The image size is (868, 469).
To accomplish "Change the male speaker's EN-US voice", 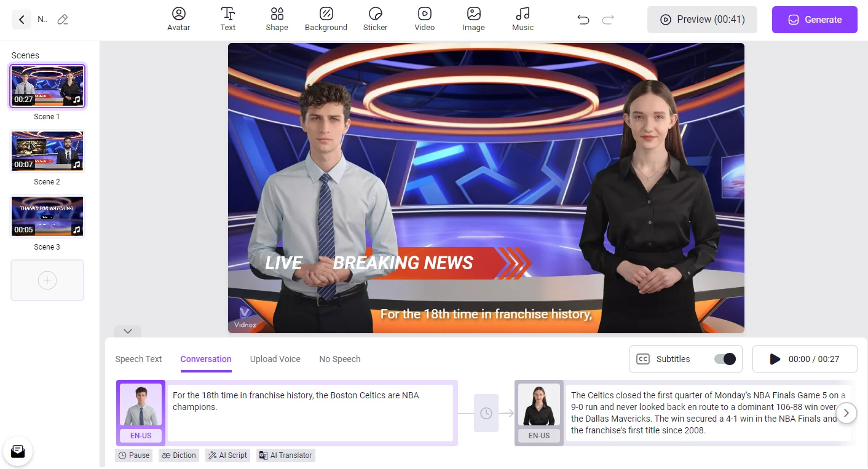I will coord(141,436).
